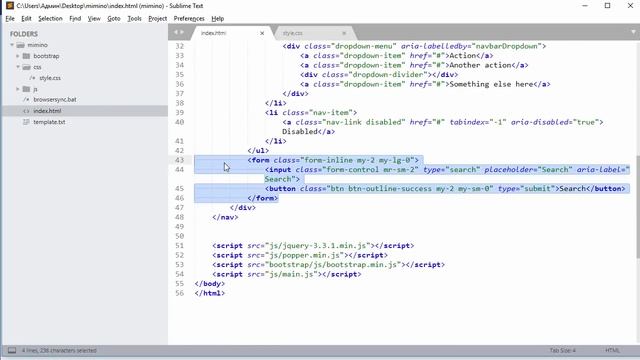
Task: Click "js/jquery-3.3.1.min.js" script source text
Action: tap(318, 246)
